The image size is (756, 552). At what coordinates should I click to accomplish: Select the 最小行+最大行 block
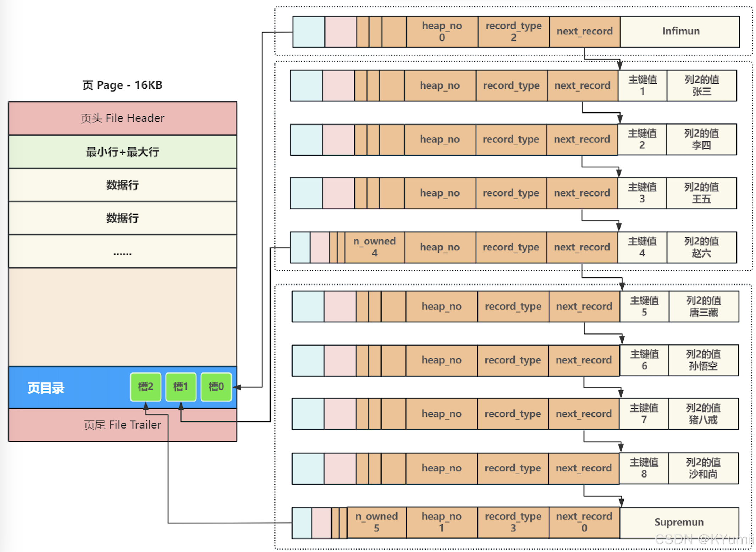(x=122, y=152)
